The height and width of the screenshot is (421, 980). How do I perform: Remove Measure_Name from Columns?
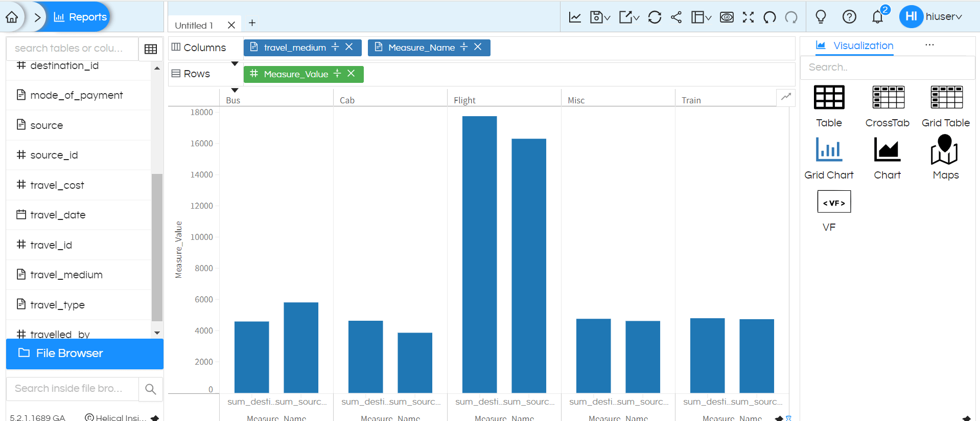click(478, 47)
